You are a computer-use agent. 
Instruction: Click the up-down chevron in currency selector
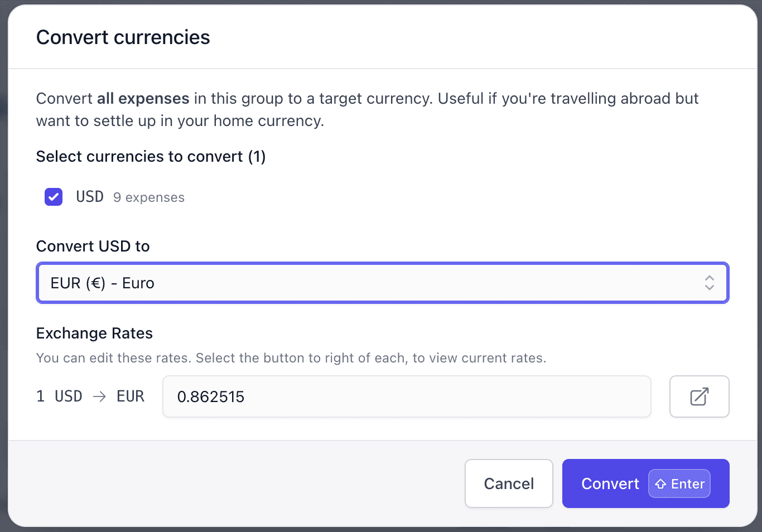[709, 283]
